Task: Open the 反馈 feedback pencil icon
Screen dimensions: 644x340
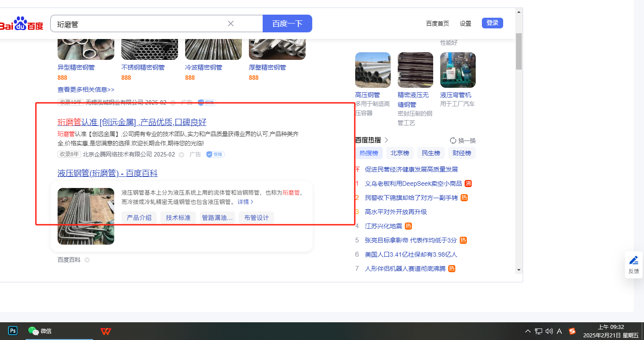Action: [634, 261]
